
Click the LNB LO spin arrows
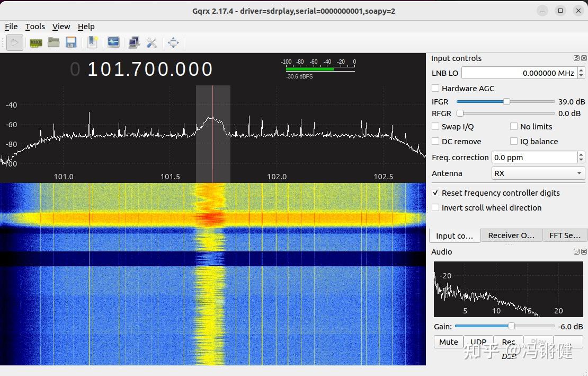pyautogui.click(x=581, y=73)
